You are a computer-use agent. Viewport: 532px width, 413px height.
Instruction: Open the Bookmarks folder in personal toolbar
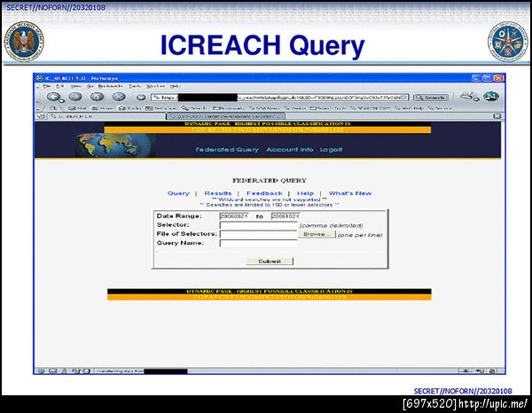pyautogui.click(x=229, y=108)
